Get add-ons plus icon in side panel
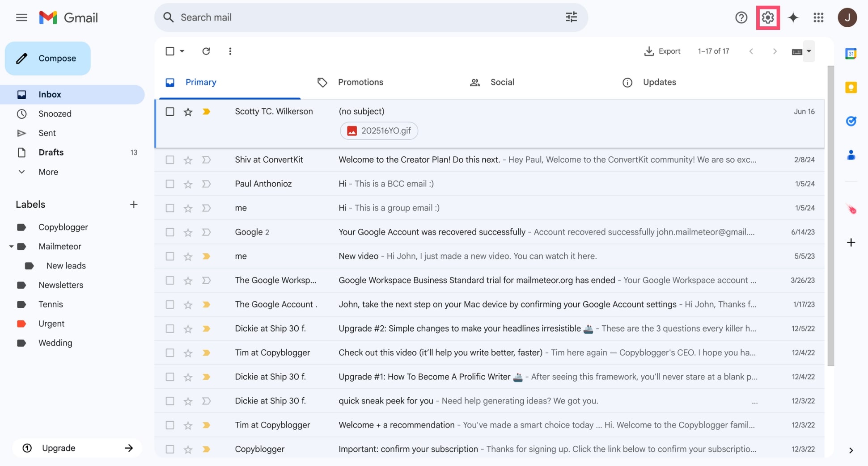This screenshot has height=466, width=868. (851, 243)
